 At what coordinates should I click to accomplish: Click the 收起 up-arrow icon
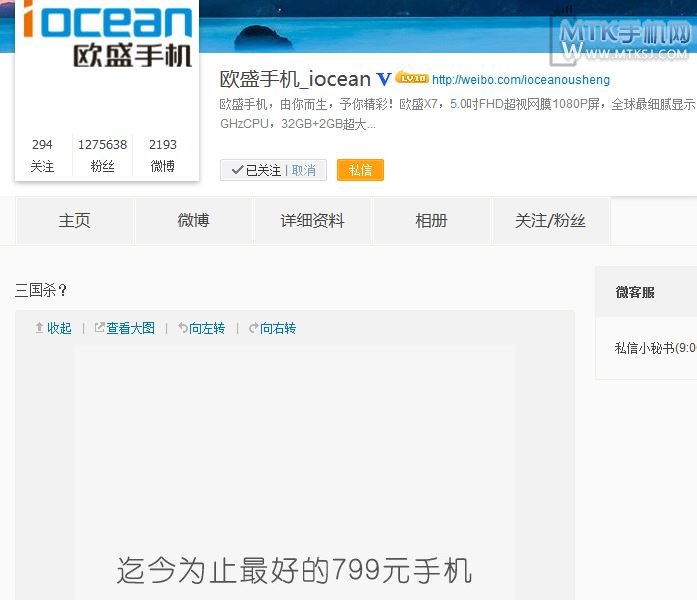pyautogui.click(x=39, y=328)
